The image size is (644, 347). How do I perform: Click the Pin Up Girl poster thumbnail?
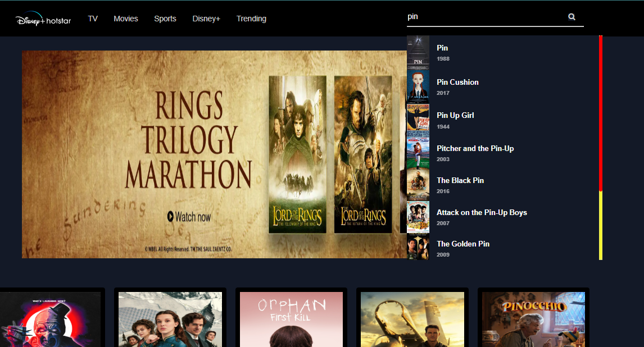(418, 120)
